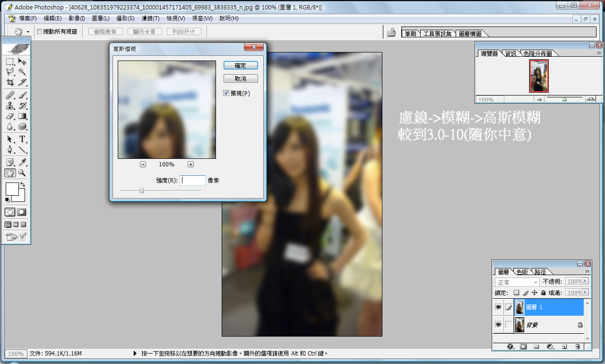Switch to the 色版 tab

pyautogui.click(x=522, y=272)
